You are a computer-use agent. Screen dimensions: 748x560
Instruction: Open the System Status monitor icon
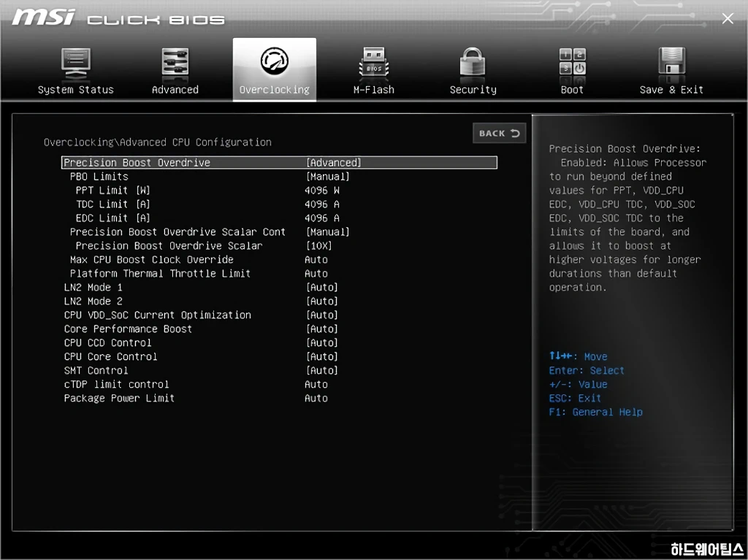76,64
